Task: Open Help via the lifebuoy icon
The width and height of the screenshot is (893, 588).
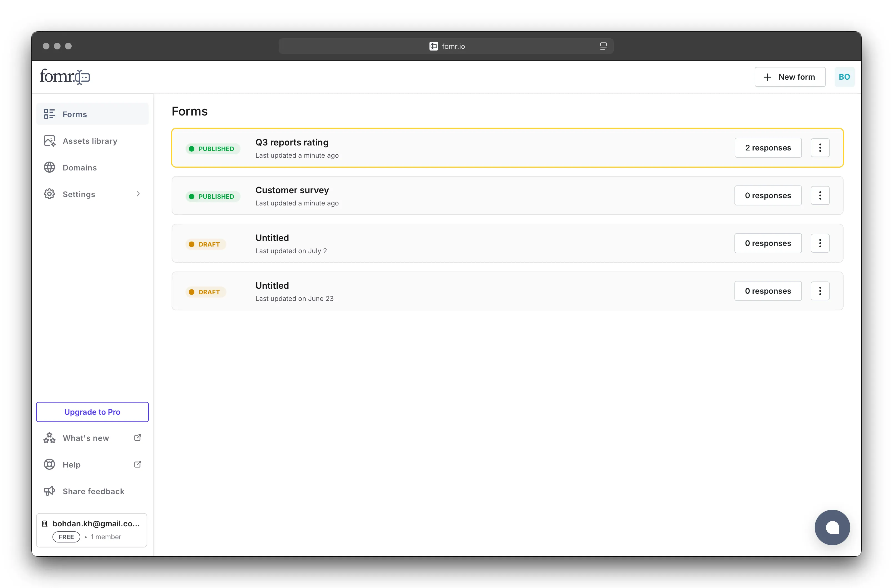Action: click(x=49, y=464)
